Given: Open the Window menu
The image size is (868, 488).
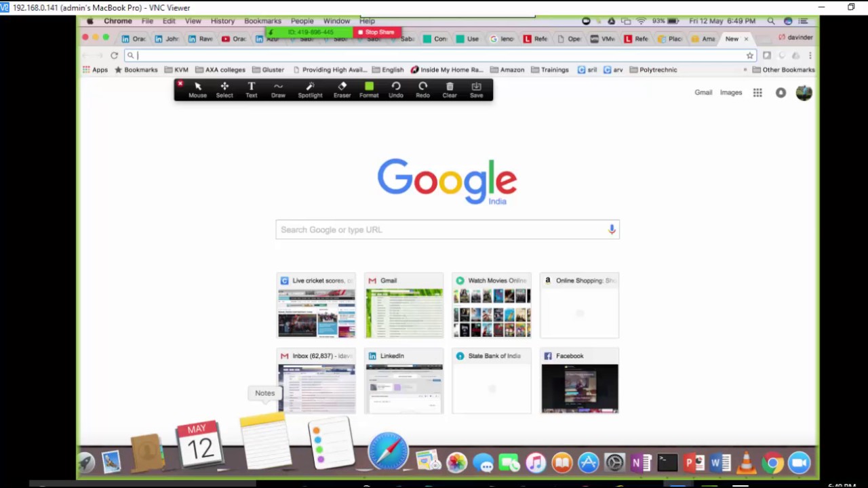Looking at the screenshot, I should pos(336,21).
